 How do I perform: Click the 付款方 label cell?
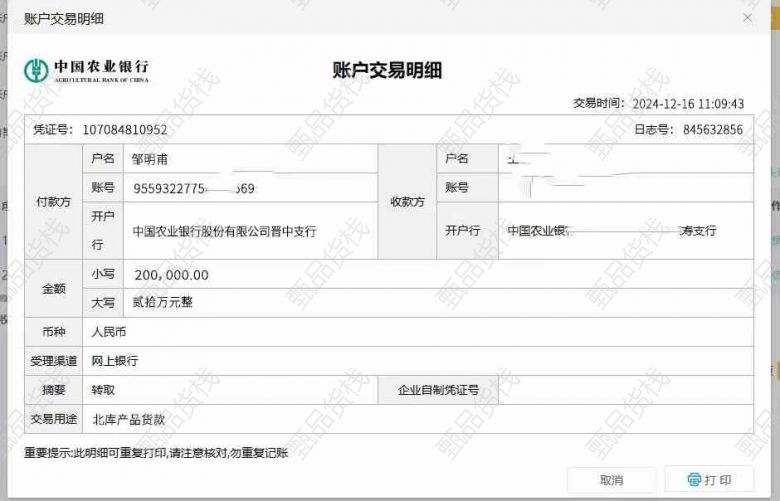(54, 202)
